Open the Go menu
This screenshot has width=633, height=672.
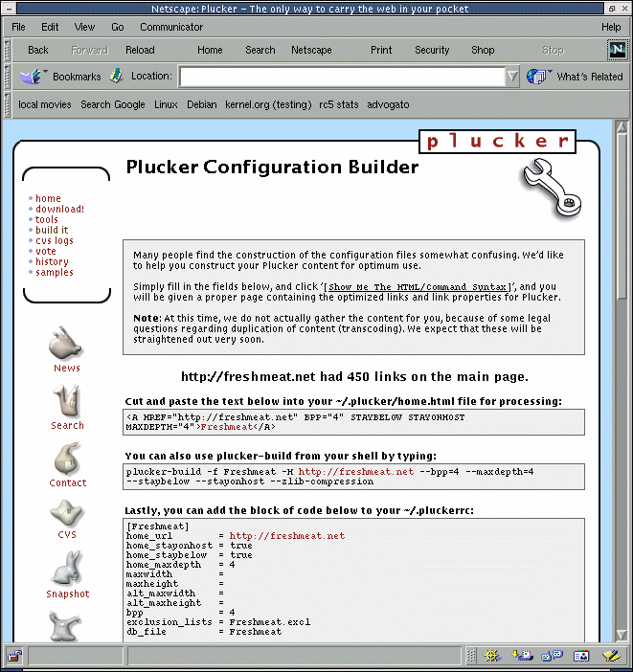pos(118,27)
